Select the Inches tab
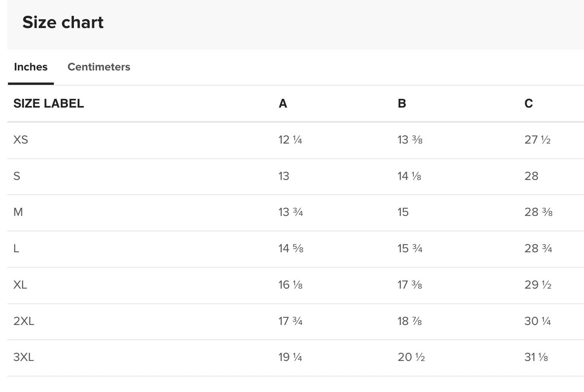The image size is (584, 392). pyautogui.click(x=31, y=67)
